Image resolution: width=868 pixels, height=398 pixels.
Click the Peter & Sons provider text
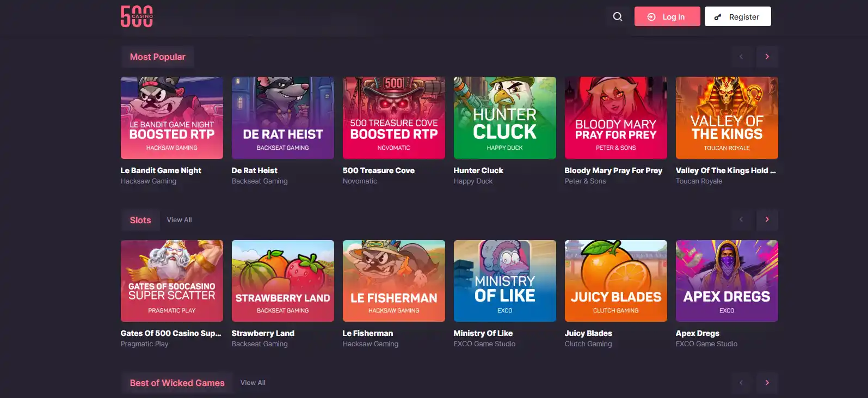(585, 181)
